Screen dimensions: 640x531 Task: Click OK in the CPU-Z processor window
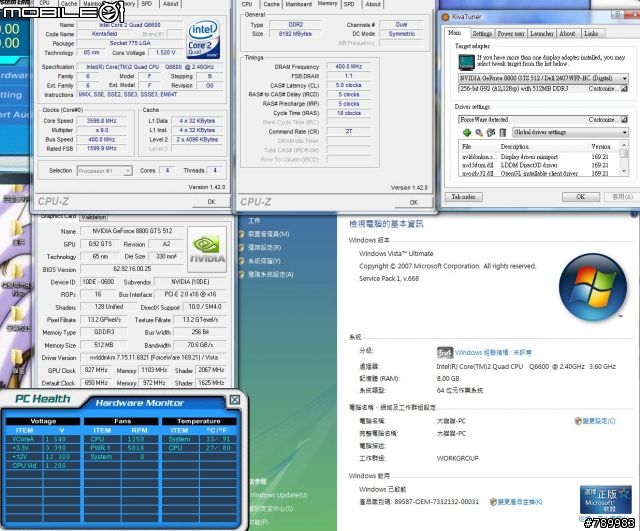(x=211, y=202)
